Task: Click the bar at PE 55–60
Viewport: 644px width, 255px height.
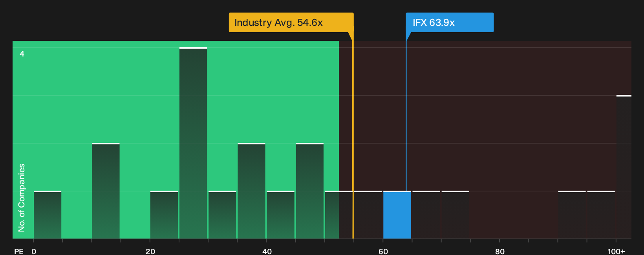Action: [x=368, y=215]
